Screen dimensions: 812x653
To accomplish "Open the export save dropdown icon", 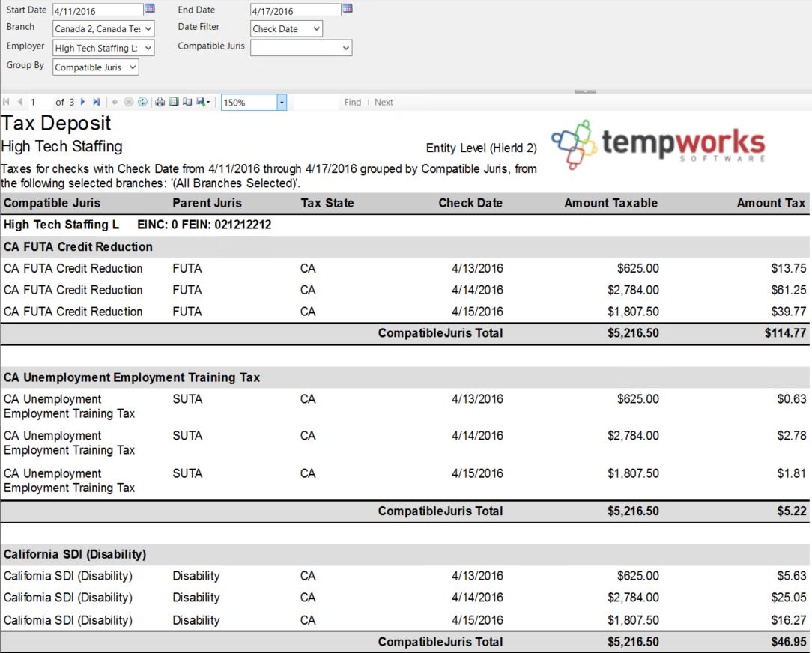I will tap(202, 102).
